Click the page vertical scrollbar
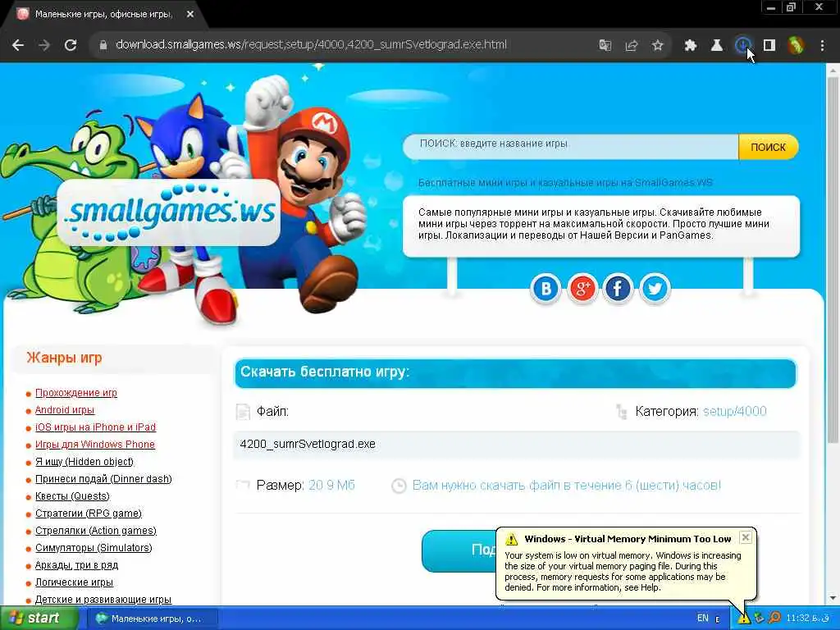The height and width of the screenshot is (630, 840). point(833,260)
